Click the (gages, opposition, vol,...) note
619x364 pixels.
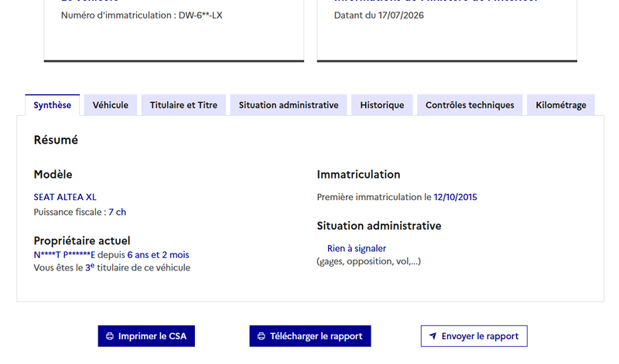click(x=369, y=261)
